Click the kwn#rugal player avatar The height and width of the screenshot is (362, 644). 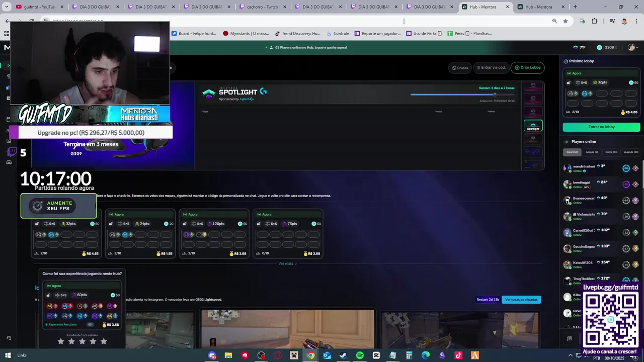point(568,184)
